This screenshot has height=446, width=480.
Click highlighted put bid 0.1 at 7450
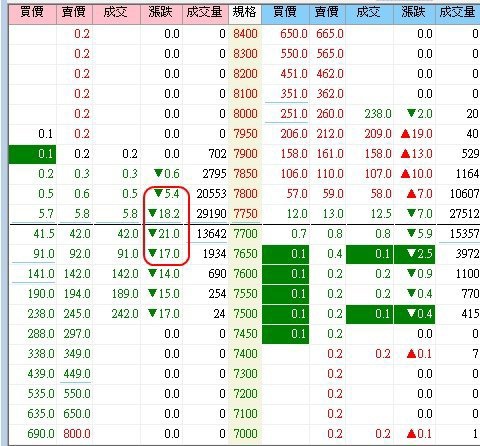pyautogui.click(x=286, y=334)
